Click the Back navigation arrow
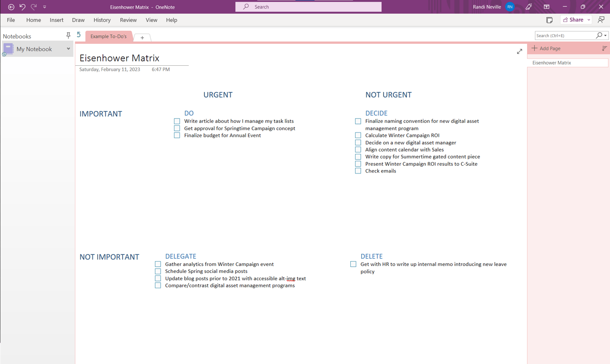This screenshot has height=364, width=610. [x=11, y=7]
